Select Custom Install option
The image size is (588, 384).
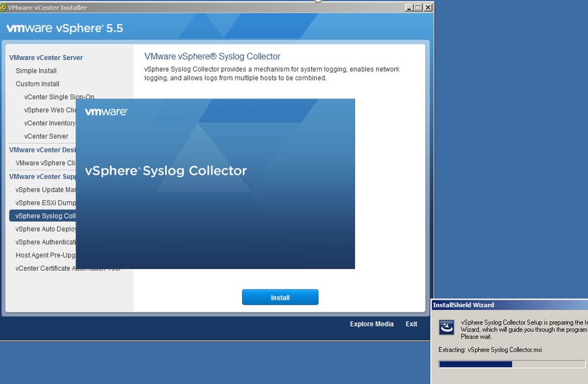click(x=37, y=84)
